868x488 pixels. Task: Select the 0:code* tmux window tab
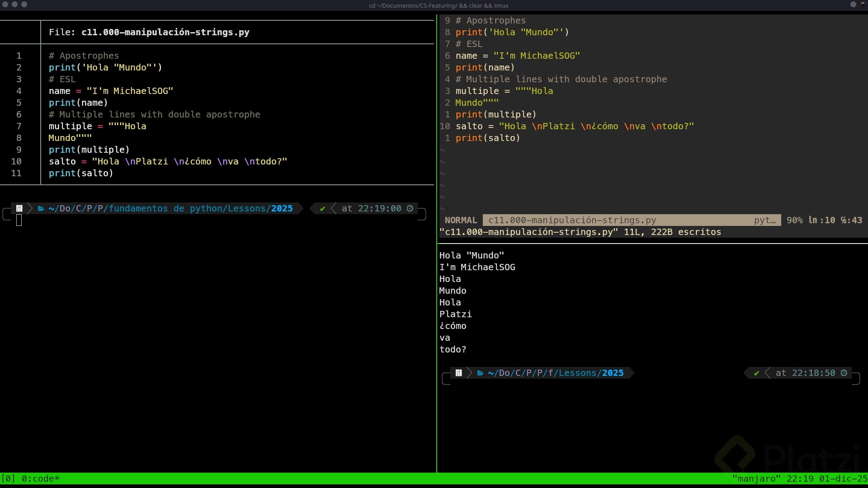40,479
